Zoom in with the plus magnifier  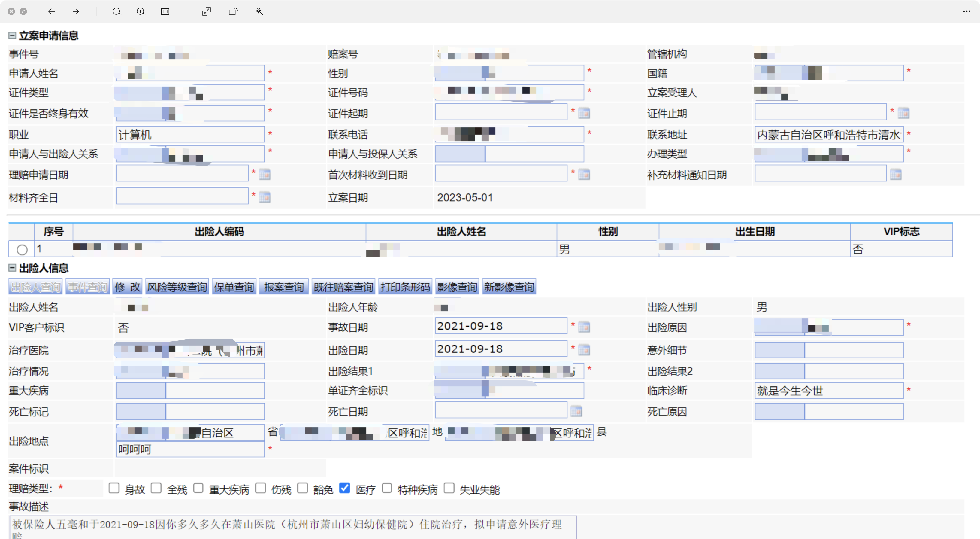point(141,11)
